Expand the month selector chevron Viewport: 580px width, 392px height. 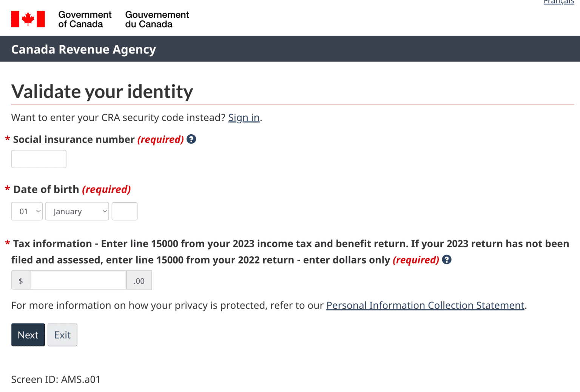(x=104, y=211)
